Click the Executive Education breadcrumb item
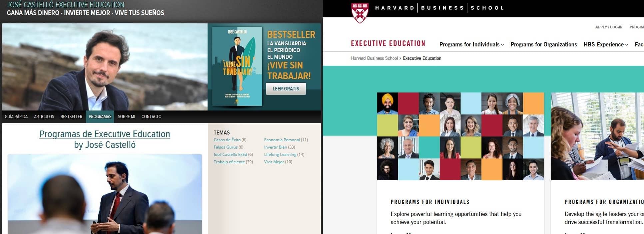Screen dimensions: 644x234 click(x=422, y=58)
